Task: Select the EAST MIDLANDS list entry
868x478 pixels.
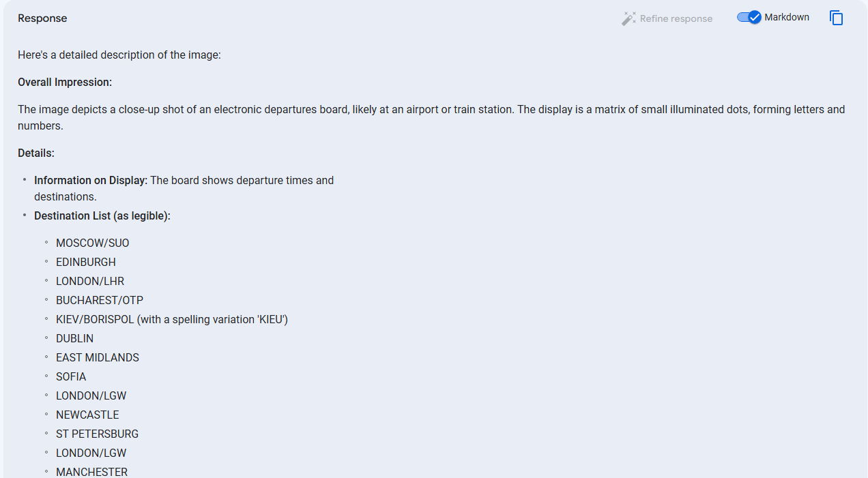Action: point(98,358)
